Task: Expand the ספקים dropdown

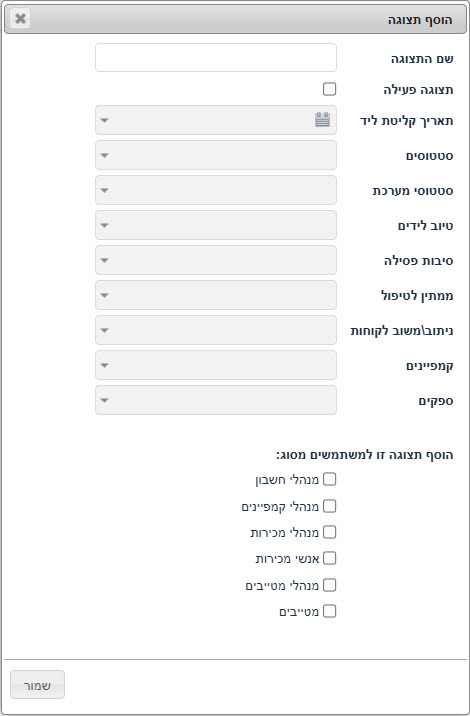Action: 216,400
